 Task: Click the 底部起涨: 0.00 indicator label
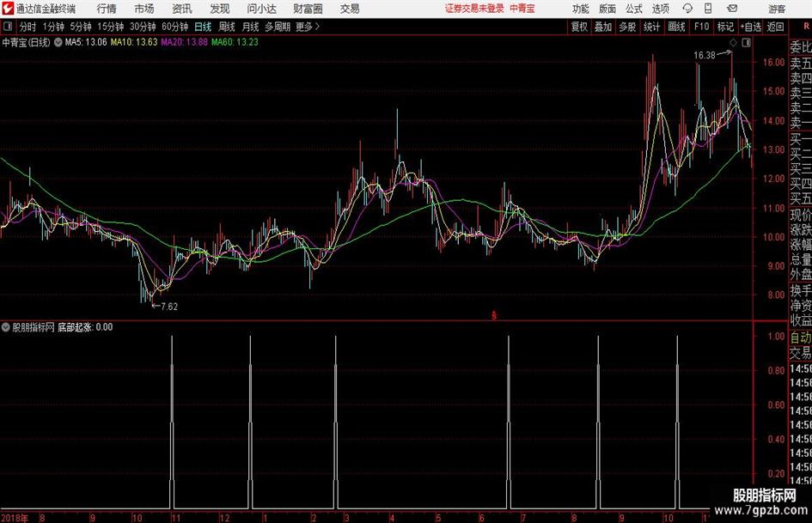pos(85,327)
